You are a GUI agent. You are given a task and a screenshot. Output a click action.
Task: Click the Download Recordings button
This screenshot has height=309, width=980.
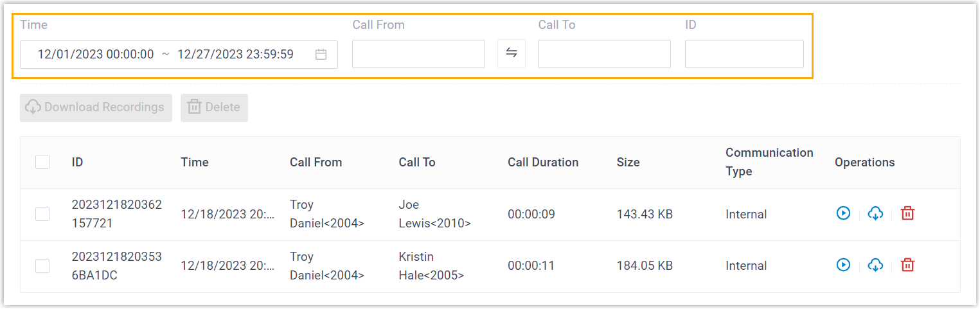coord(96,107)
